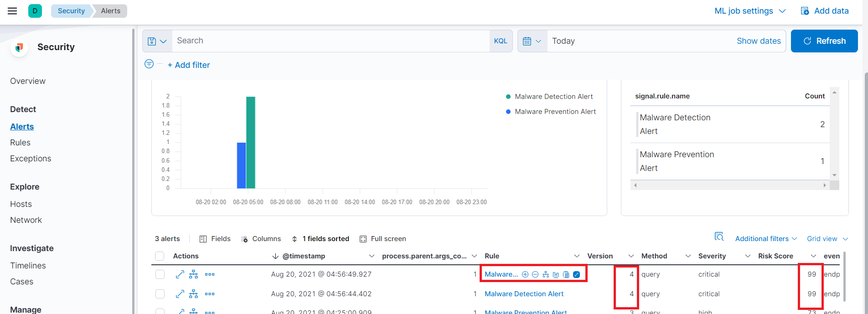Open Hosts under Explore

coord(21,204)
